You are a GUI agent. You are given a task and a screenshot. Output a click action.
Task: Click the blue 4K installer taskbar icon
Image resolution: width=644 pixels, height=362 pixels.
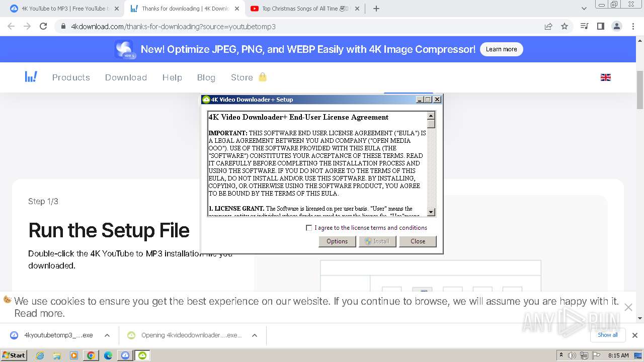click(x=125, y=355)
